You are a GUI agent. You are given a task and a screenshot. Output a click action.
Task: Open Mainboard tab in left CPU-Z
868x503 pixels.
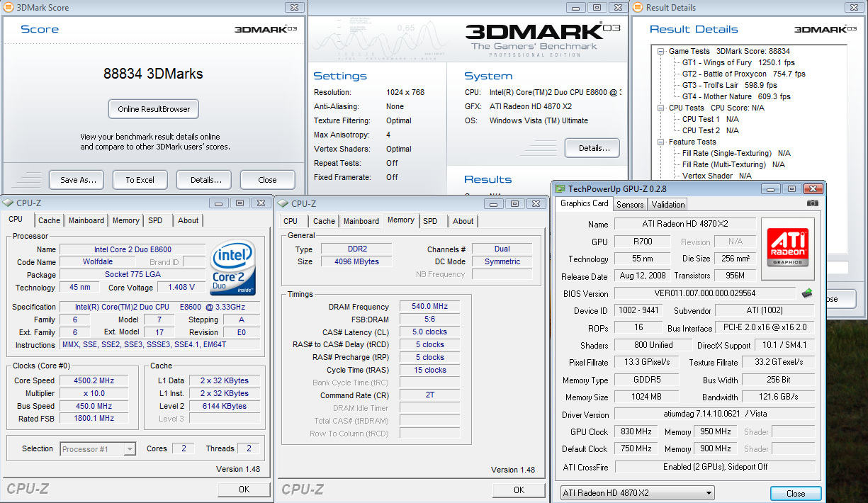(86, 220)
